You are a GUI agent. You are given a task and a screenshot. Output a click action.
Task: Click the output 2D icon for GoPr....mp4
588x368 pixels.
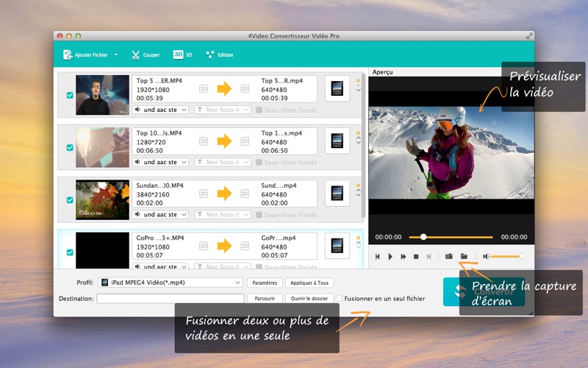pyautogui.click(x=245, y=246)
